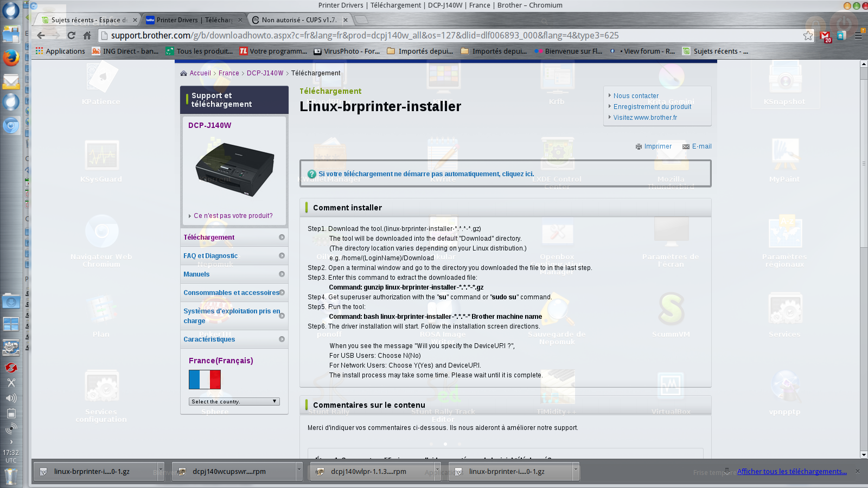Click the DCP-J140W breadcrumb link
This screenshot has width=868, height=488.
point(265,73)
